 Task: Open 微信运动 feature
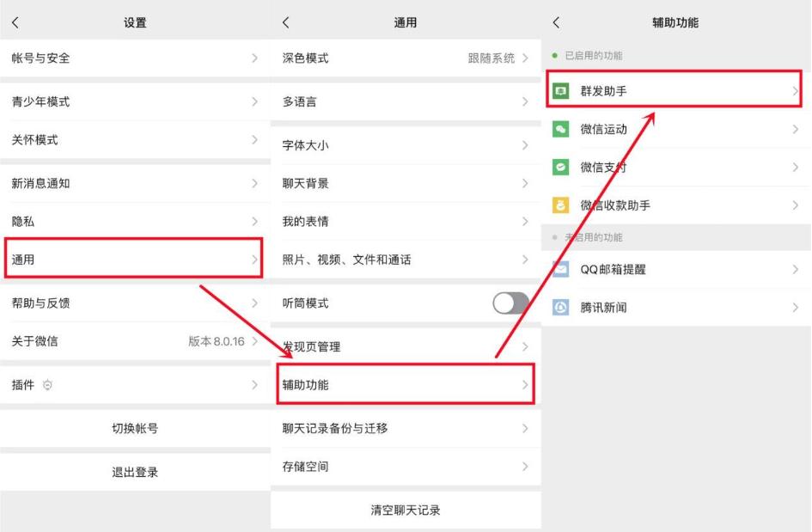coord(676,129)
